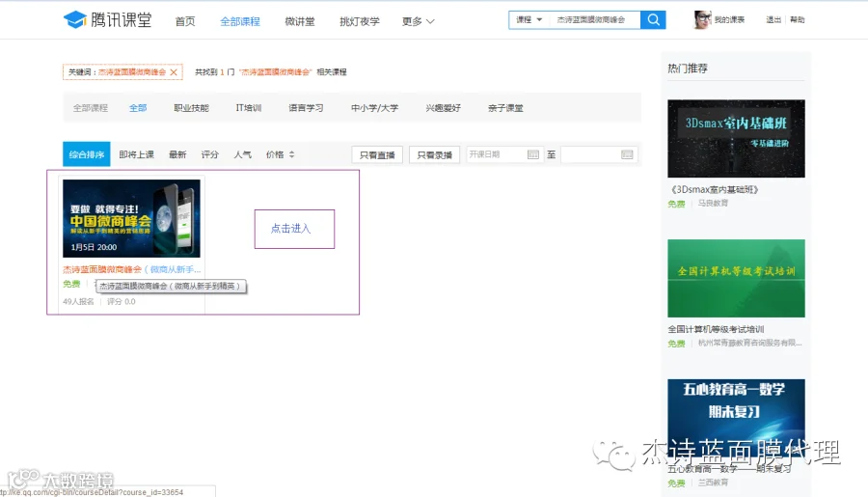The width and height of the screenshot is (868, 497).
Task: Click 《3Dsmax室内基础班》 title link
Action: [714, 189]
